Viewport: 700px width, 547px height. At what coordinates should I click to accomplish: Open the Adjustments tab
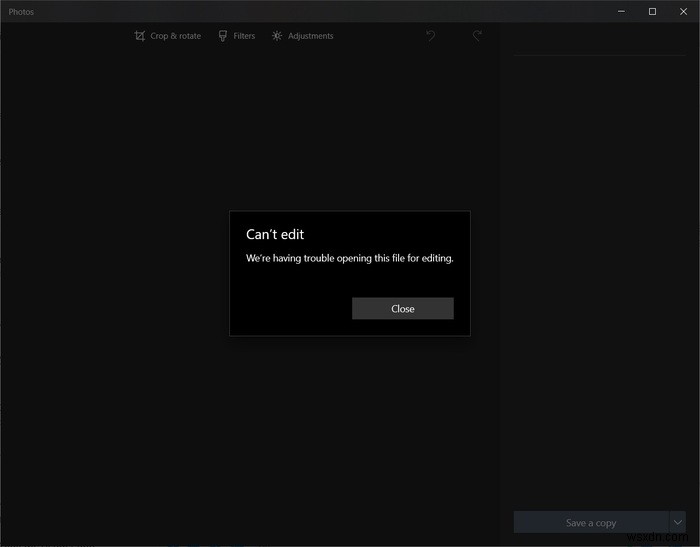303,36
